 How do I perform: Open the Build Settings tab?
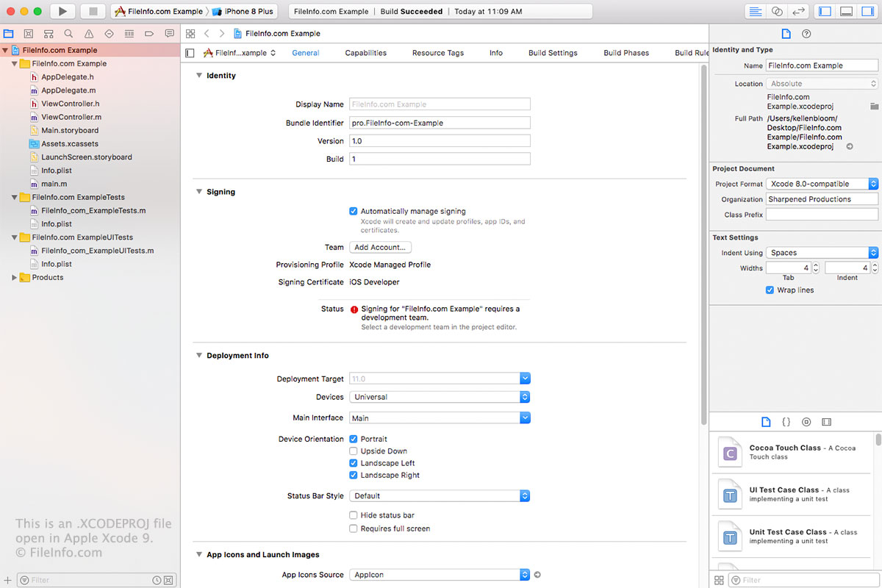coord(553,53)
